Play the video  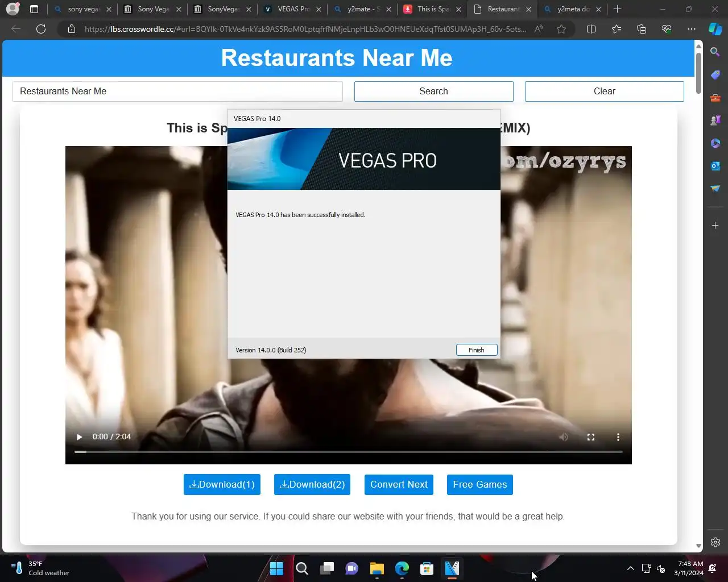pos(79,436)
